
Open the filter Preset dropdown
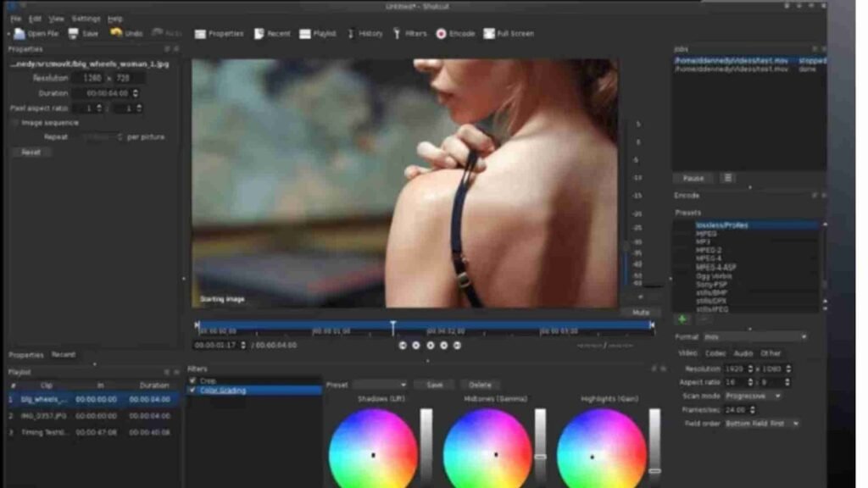380,385
